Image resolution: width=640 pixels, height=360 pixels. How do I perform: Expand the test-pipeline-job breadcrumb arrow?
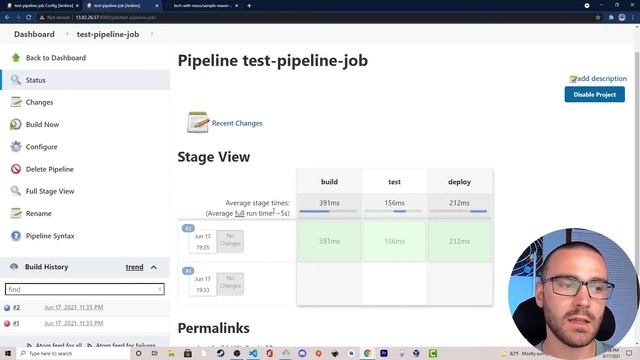[152, 34]
